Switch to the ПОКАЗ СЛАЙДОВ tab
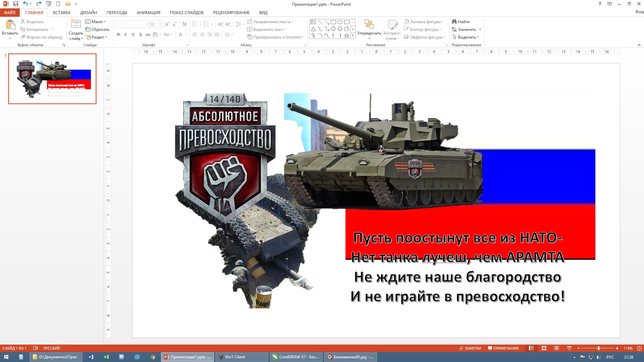The width and height of the screenshot is (644, 362). pyautogui.click(x=186, y=12)
